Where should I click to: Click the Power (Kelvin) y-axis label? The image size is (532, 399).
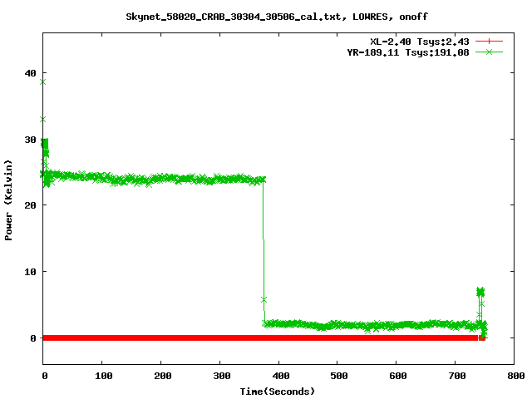tap(8, 200)
